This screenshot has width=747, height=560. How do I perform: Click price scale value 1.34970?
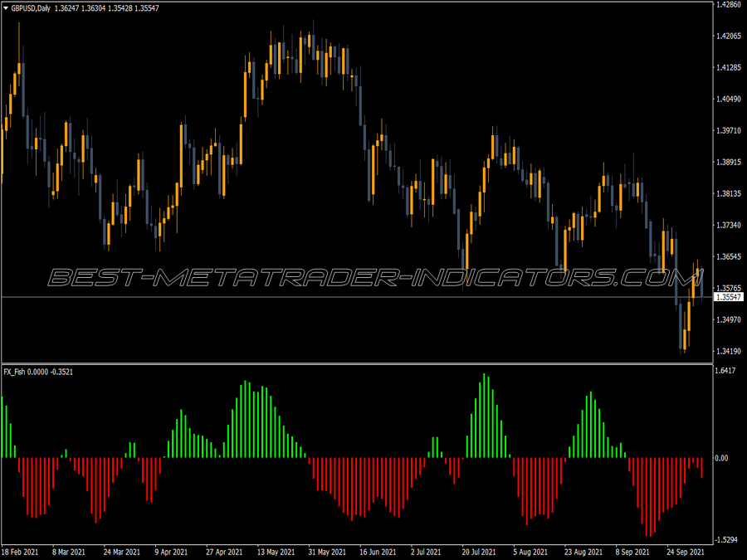(x=729, y=319)
